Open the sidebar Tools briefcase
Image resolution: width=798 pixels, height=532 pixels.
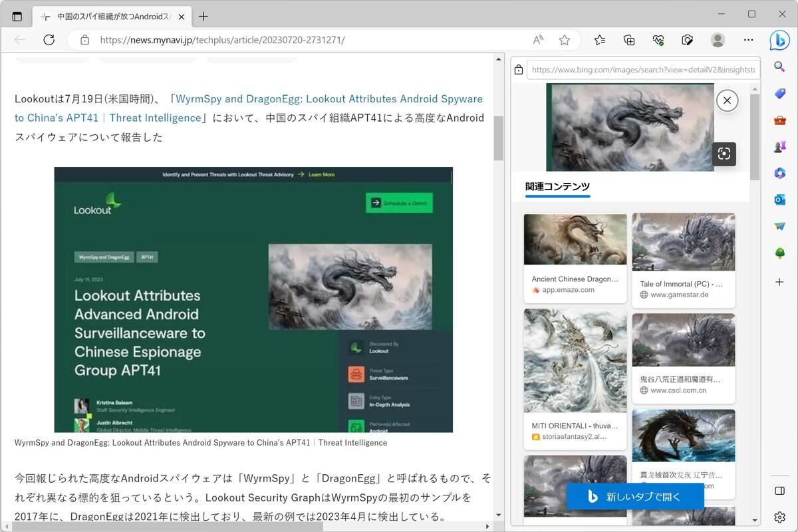pyautogui.click(x=780, y=120)
